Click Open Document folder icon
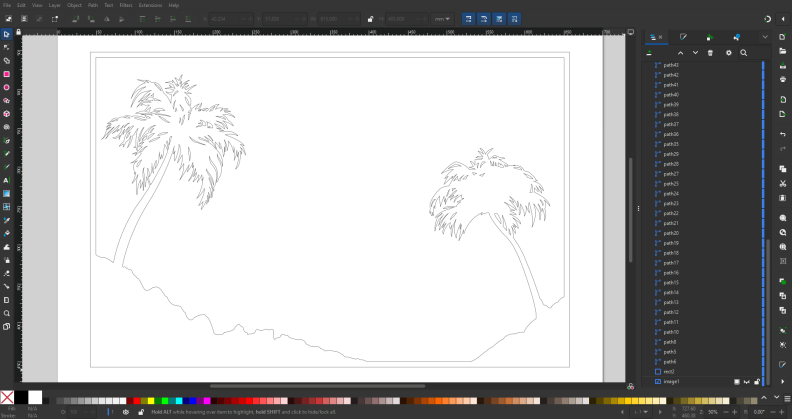The height and width of the screenshot is (419, 792). (782, 51)
